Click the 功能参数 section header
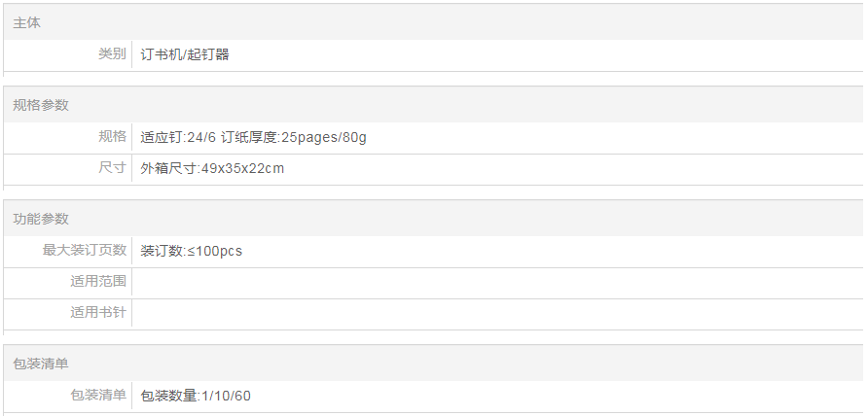 41,219
